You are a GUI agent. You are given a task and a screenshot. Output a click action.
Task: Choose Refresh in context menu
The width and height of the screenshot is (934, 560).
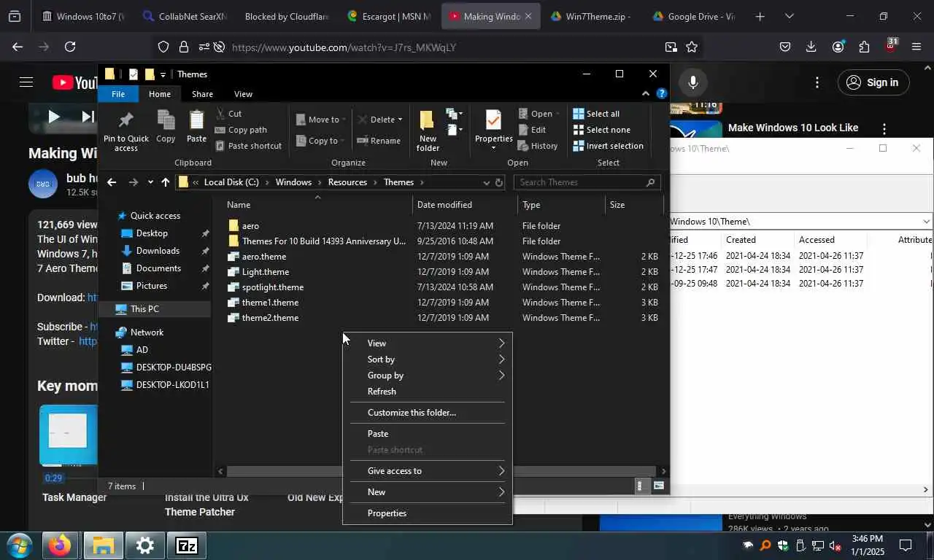(428, 392)
